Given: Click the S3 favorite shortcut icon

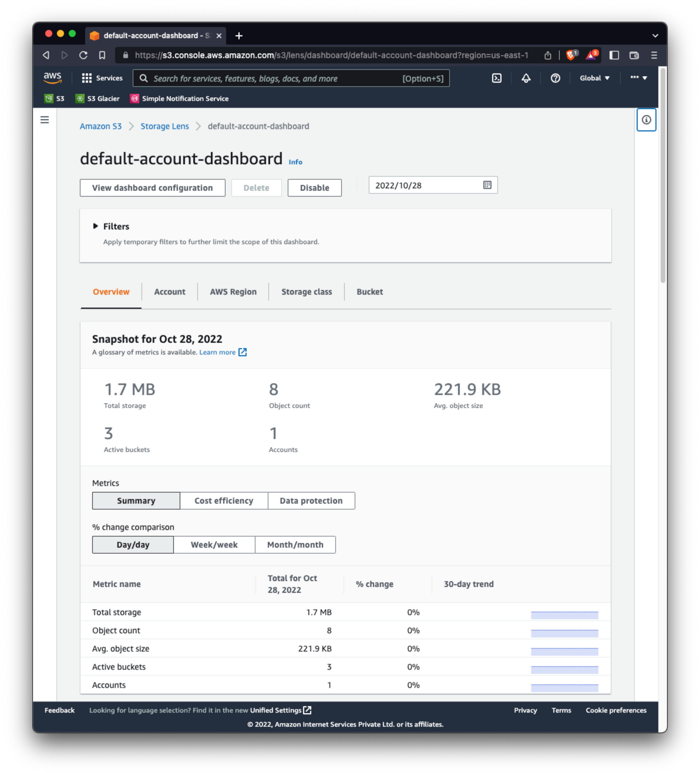Looking at the screenshot, I should [x=48, y=98].
